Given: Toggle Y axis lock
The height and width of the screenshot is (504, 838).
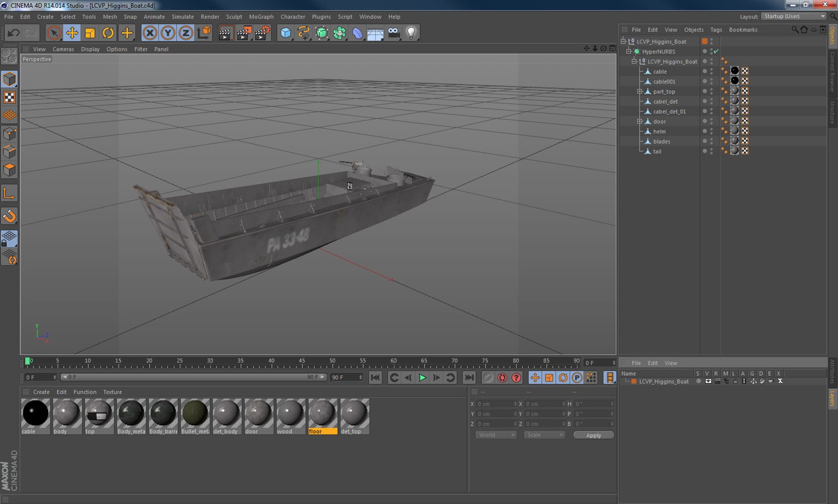Looking at the screenshot, I should pyautogui.click(x=168, y=33).
